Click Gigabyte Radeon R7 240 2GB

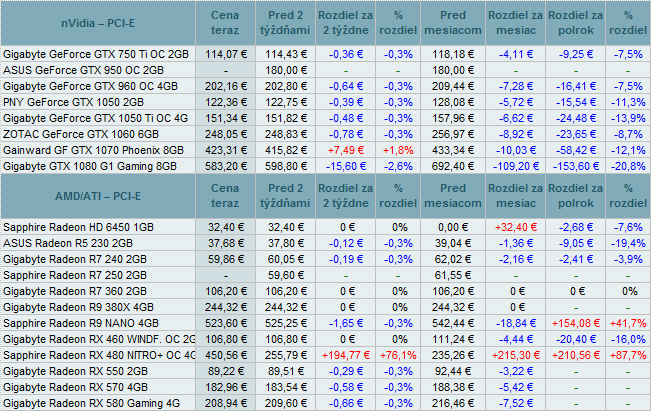75,259
